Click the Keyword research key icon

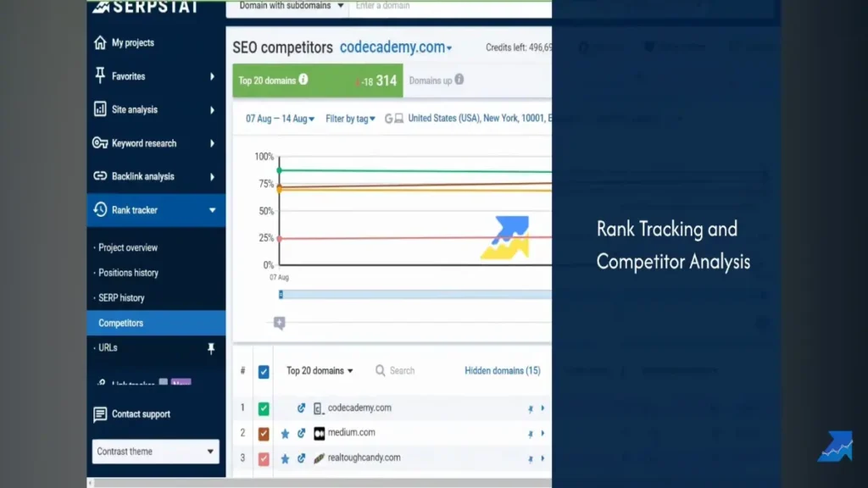(x=100, y=142)
